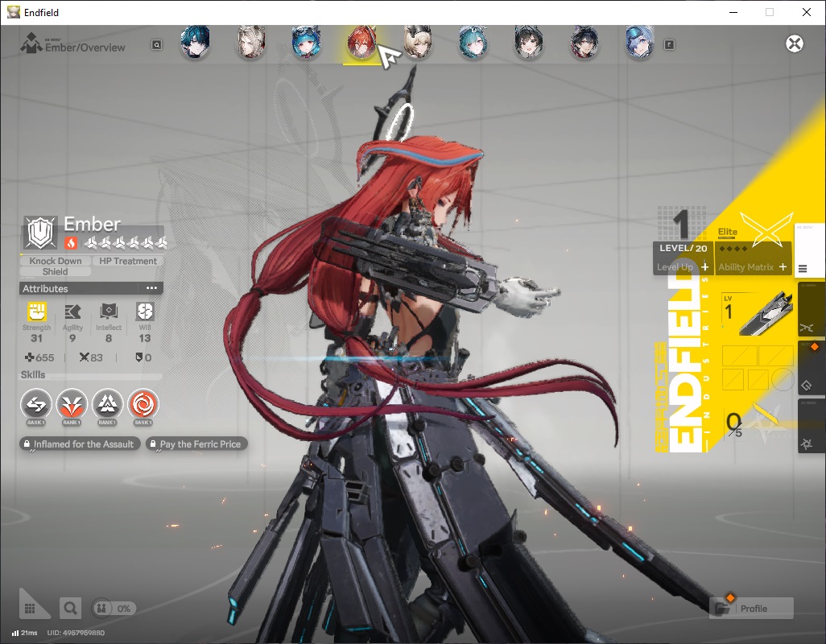Open Ability Matrix with the plus button

tap(783, 267)
